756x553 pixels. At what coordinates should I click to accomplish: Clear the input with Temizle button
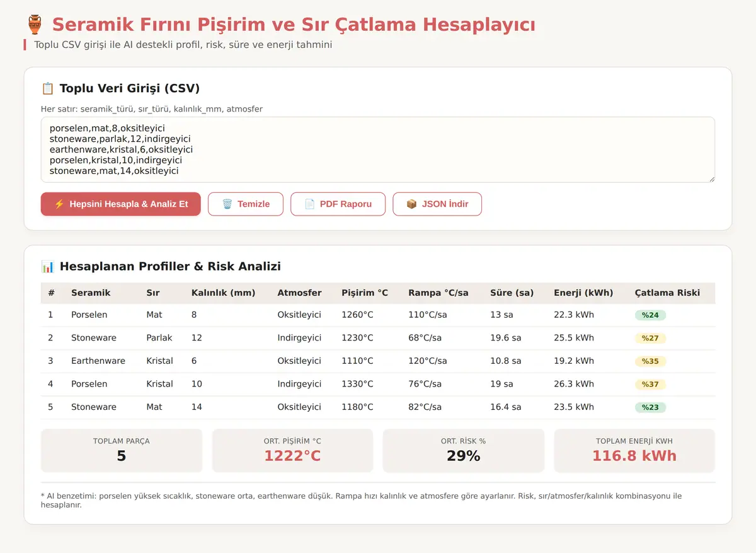246,204
